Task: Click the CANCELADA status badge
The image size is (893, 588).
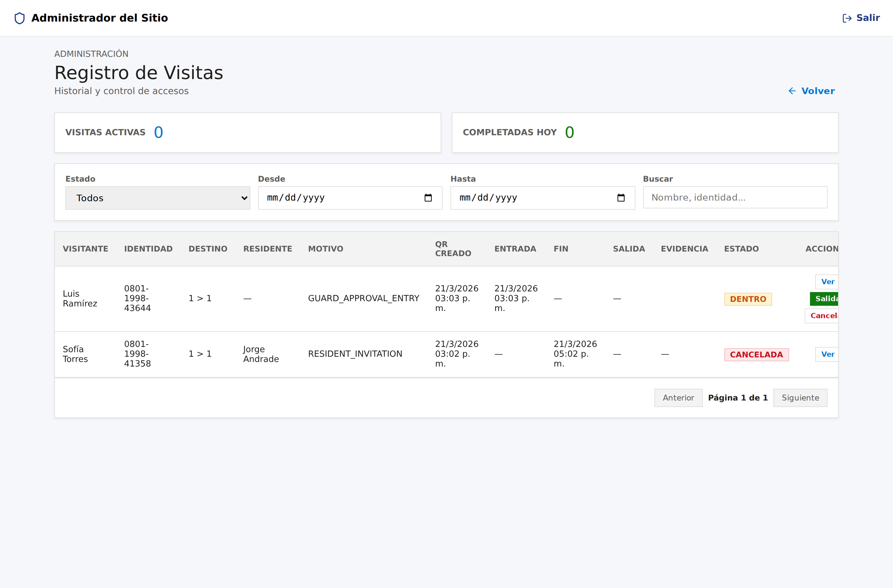Action: coord(756,355)
